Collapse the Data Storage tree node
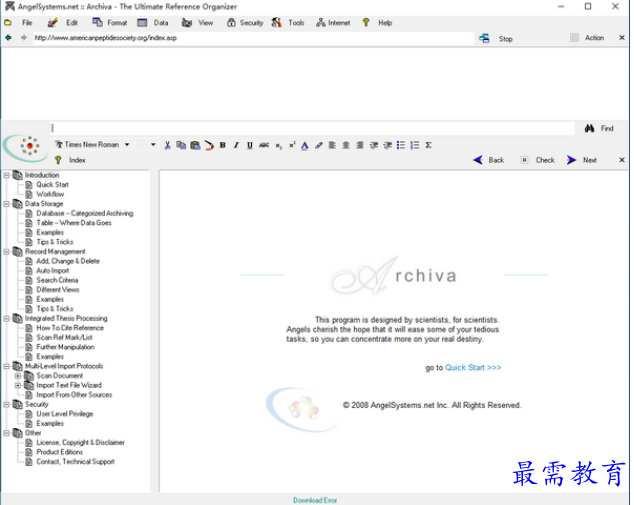This screenshot has width=634, height=505. 6,204
